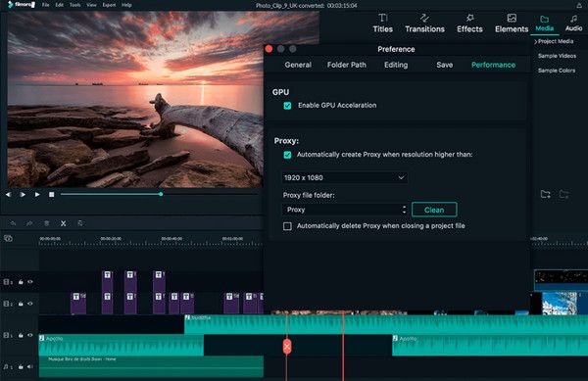The width and height of the screenshot is (588, 381).
Task: Click the preview playback progress slider handle
Action: pyautogui.click(x=161, y=194)
